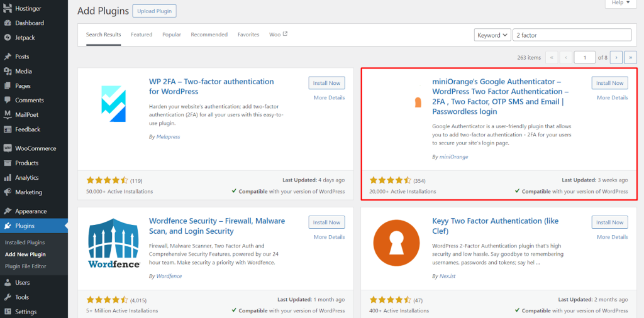This screenshot has height=318, width=644.
Task: Click the Jetpack lightning icon
Action: 8,37
